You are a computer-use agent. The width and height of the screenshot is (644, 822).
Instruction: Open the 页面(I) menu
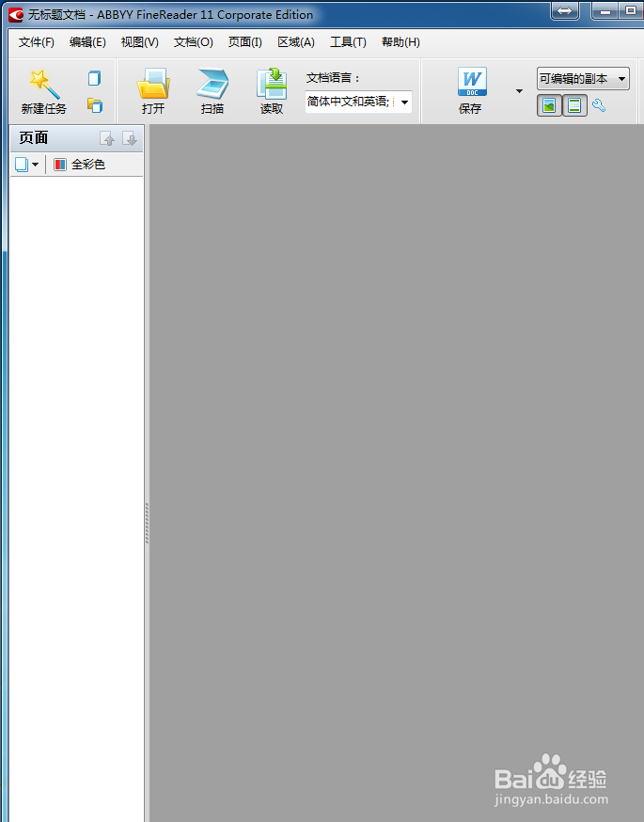(x=245, y=42)
